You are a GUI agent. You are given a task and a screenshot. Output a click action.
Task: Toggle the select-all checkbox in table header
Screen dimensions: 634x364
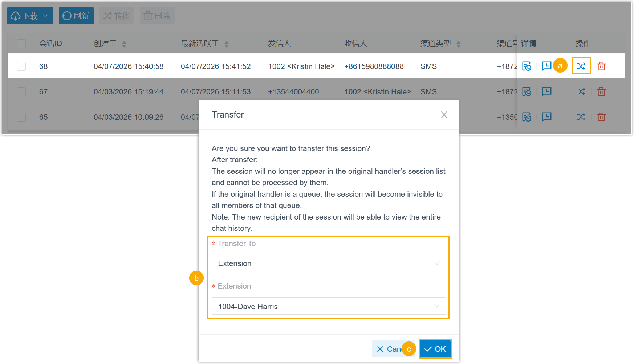(x=21, y=44)
